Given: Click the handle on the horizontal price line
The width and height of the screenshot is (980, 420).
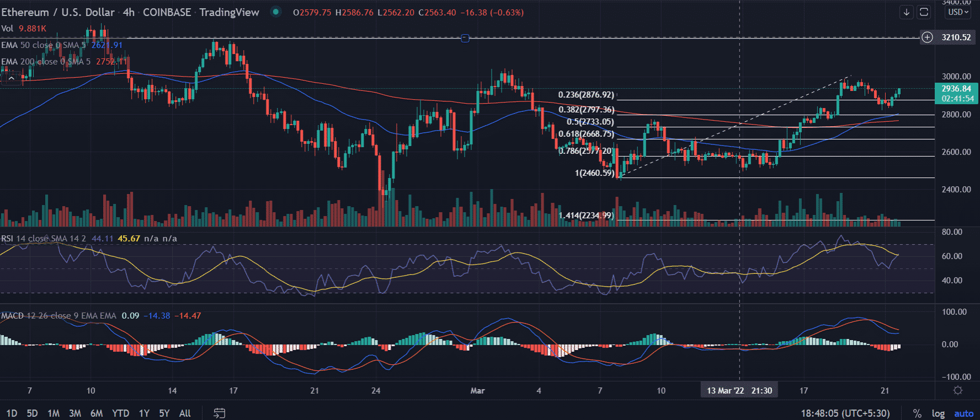Looking at the screenshot, I should 465,38.
